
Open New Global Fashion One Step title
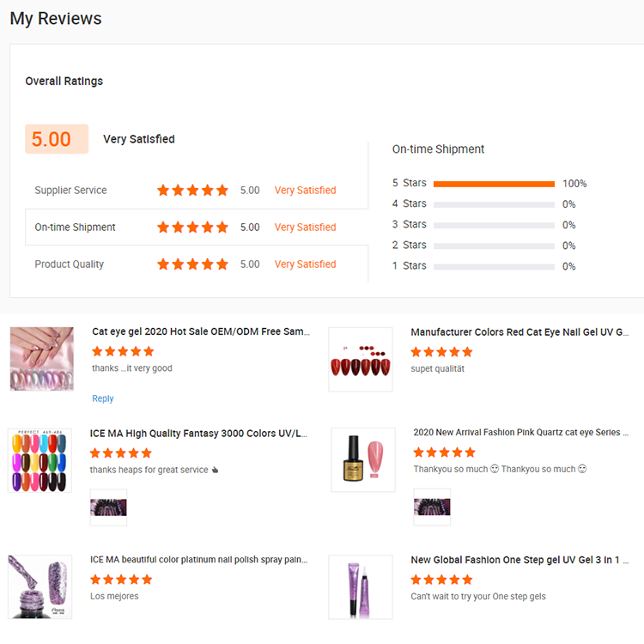tap(519, 560)
